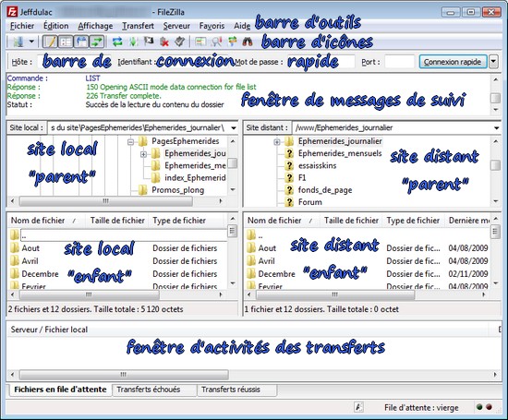Open the Site distant path dropdown
The height and width of the screenshot is (420, 508).
coord(496,128)
